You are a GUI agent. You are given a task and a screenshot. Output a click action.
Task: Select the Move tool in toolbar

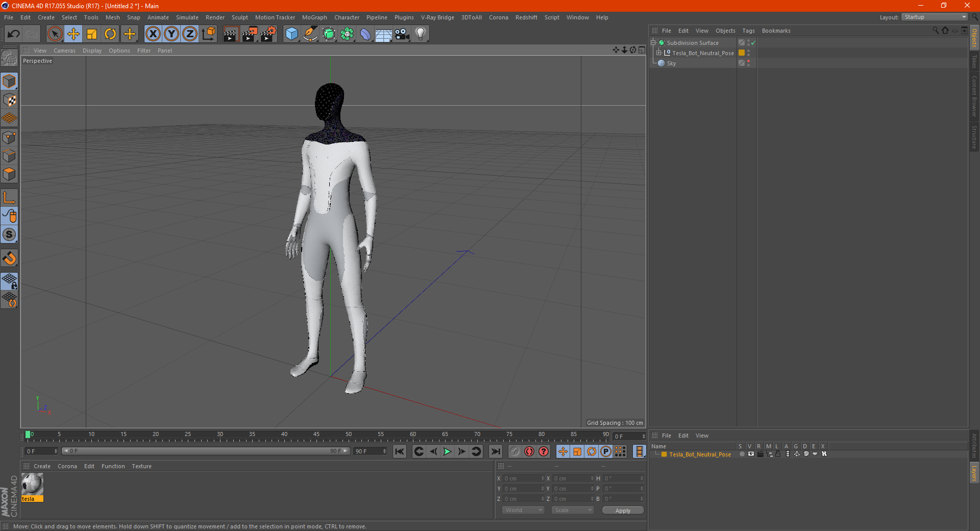pyautogui.click(x=73, y=34)
